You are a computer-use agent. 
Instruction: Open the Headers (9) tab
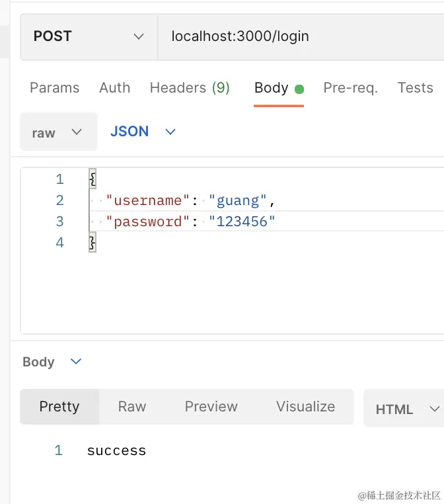(x=190, y=88)
